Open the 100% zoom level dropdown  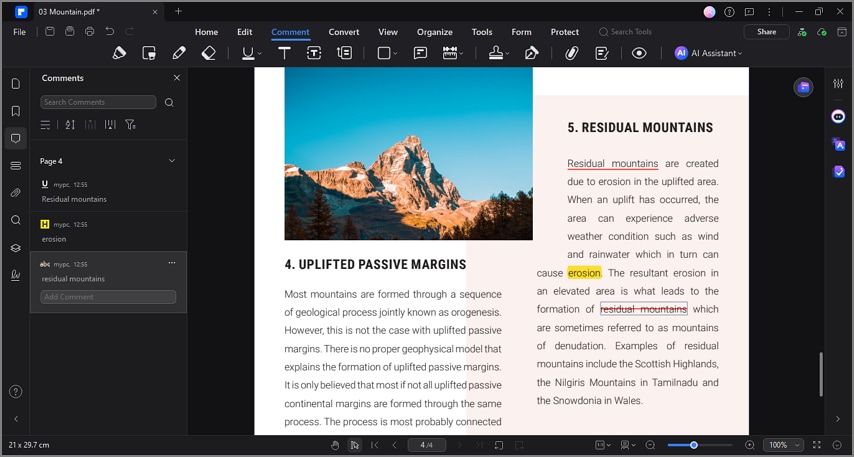coord(783,445)
